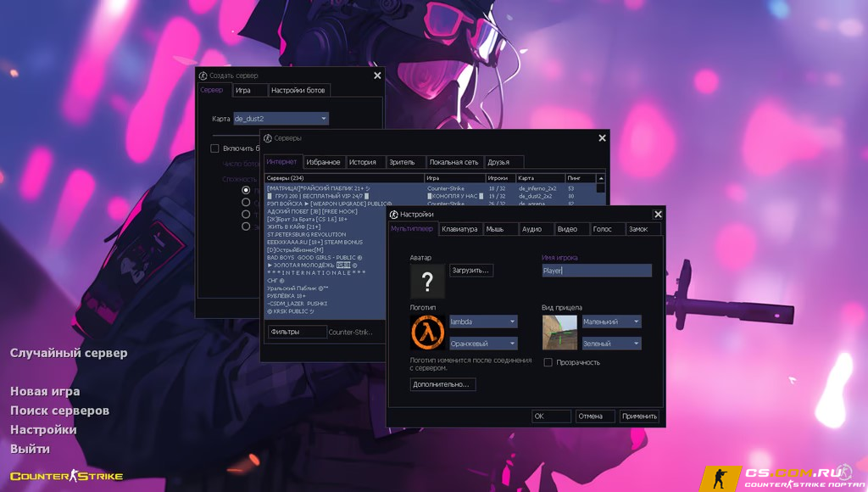
Task: Open the lambda logo dropdown
Action: tap(483, 321)
